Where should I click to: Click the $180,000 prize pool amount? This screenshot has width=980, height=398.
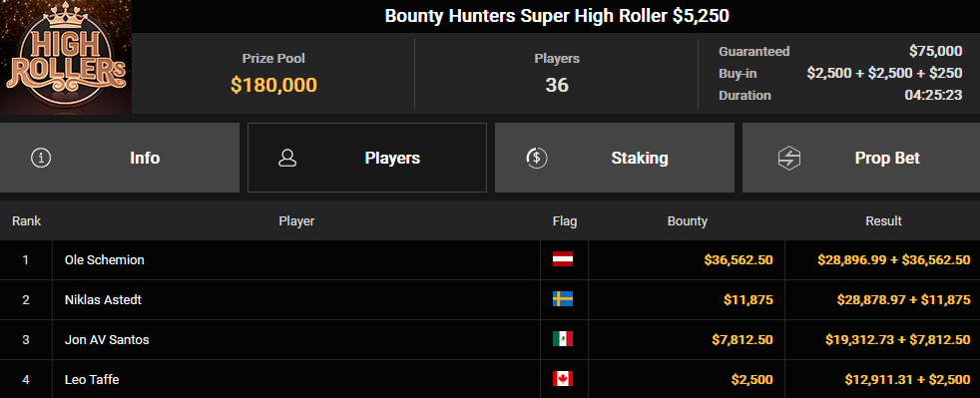pos(273,85)
